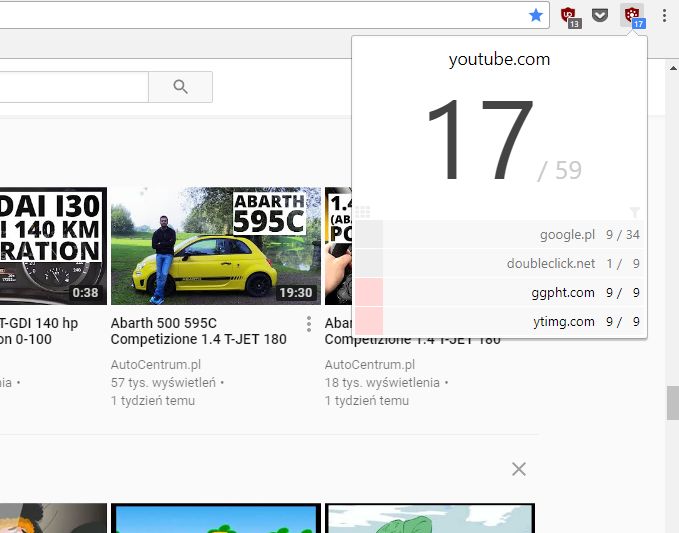The height and width of the screenshot is (533, 679).
Task: Click the blue bookmark star icon
Action: point(536,16)
